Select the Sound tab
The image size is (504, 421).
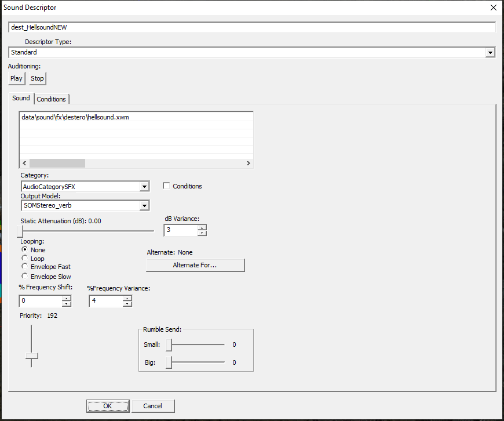(x=21, y=99)
